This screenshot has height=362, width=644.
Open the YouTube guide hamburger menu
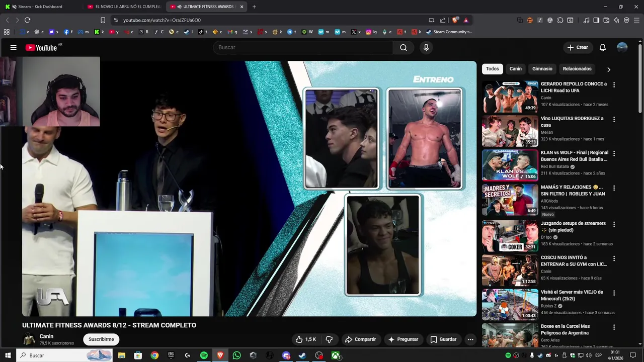(14, 47)
